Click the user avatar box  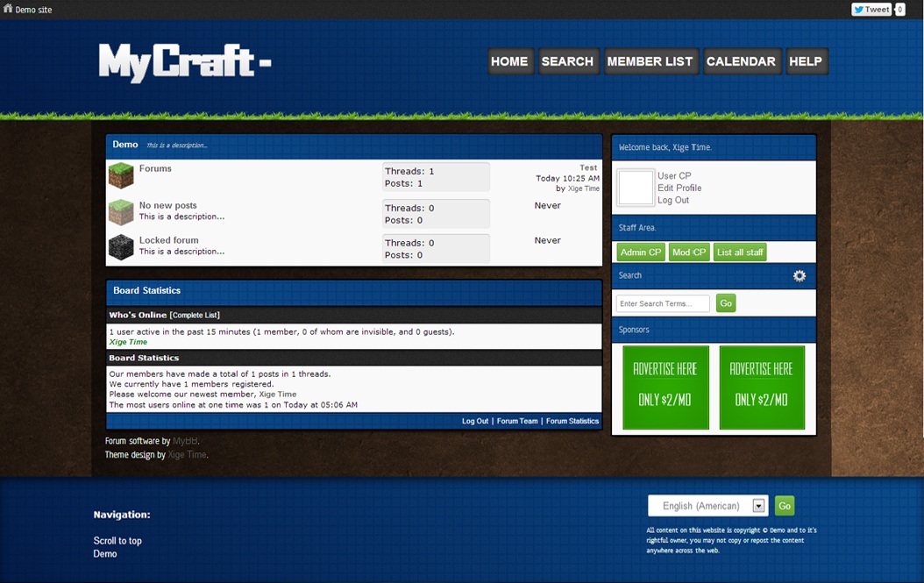point(636,188)
